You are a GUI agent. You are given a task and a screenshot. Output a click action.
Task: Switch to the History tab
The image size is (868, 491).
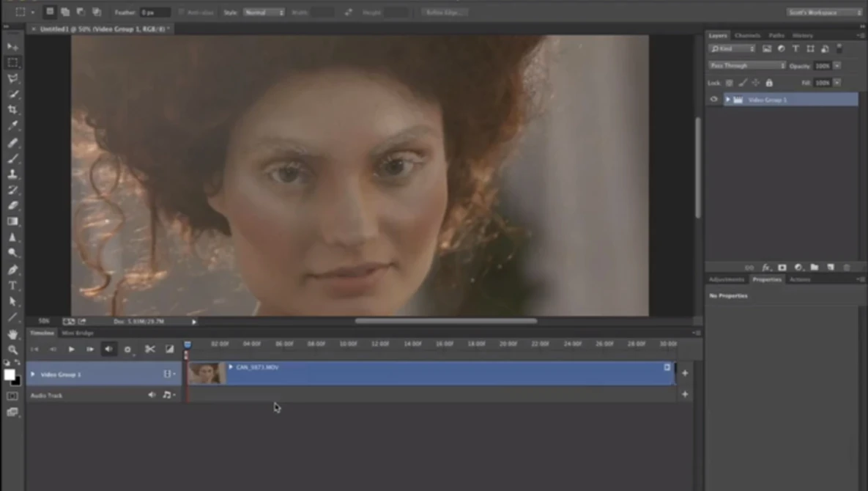[802, 35]
